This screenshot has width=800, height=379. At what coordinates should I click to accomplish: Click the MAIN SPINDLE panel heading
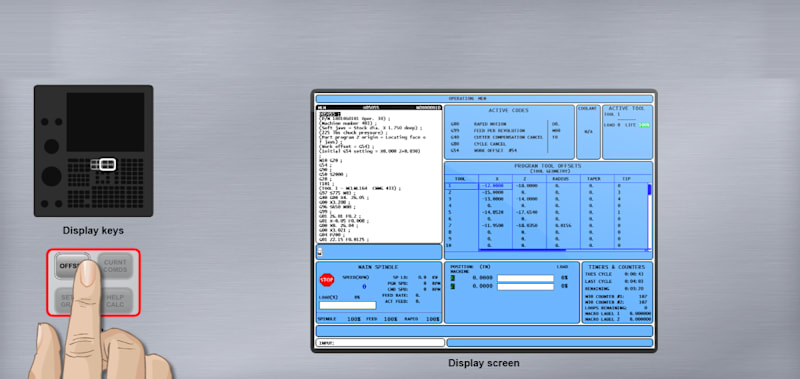coord(379,267)
